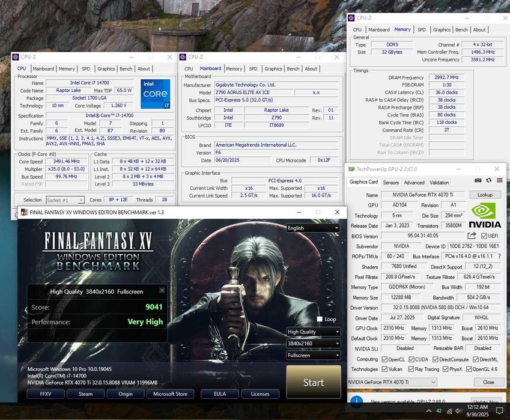The width and height of the screenshot is (510, 420).
Task: Toggle the Vulkan checkbox
Action: point(384,369)
